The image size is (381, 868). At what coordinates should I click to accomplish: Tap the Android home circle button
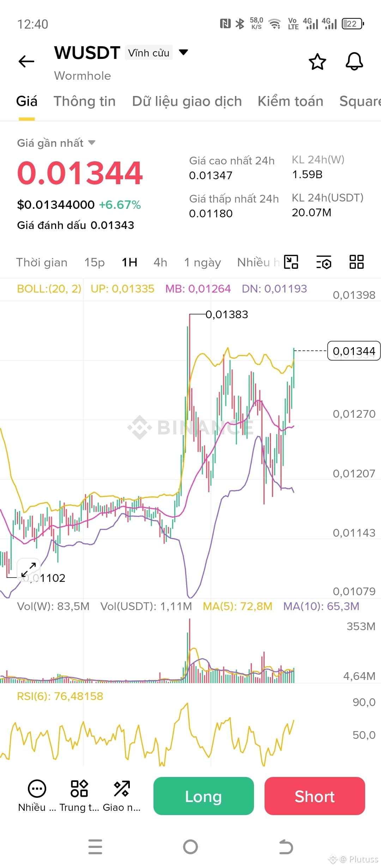coord(190,847)
